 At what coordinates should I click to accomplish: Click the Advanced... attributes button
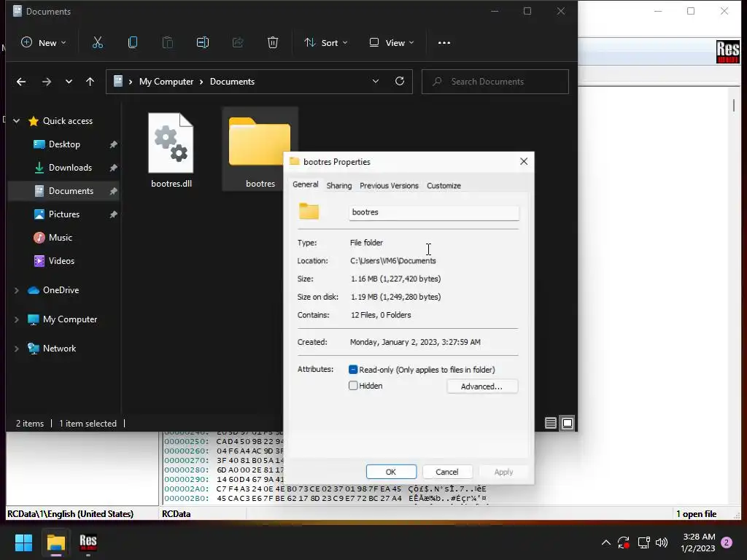coord(481,386)
